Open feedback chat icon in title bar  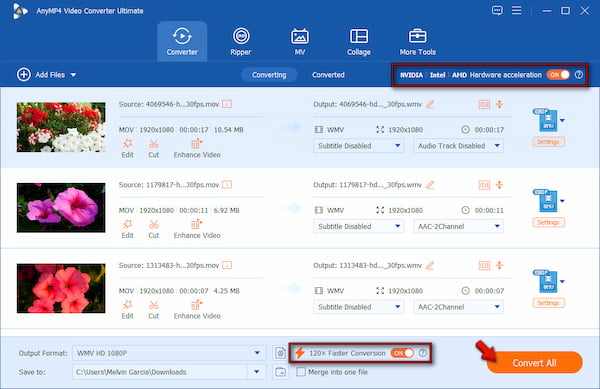497,10
